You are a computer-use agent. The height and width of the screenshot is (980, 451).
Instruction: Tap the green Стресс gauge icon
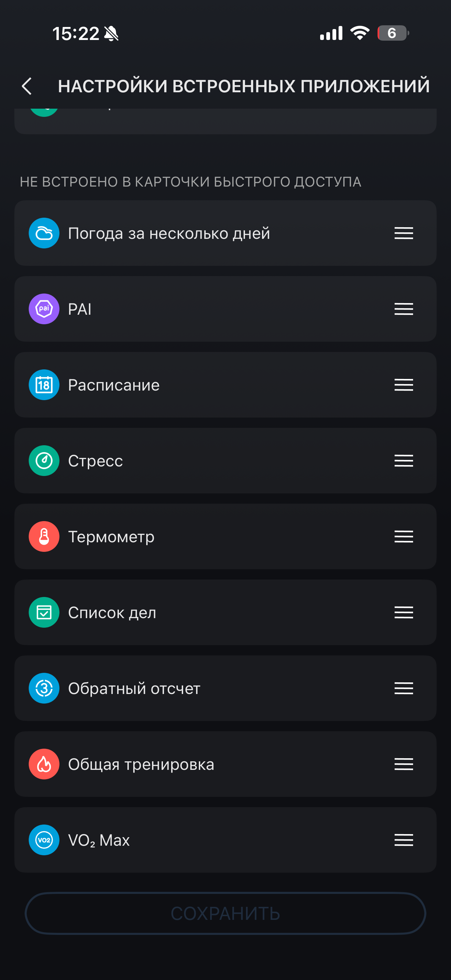(44, 461)
